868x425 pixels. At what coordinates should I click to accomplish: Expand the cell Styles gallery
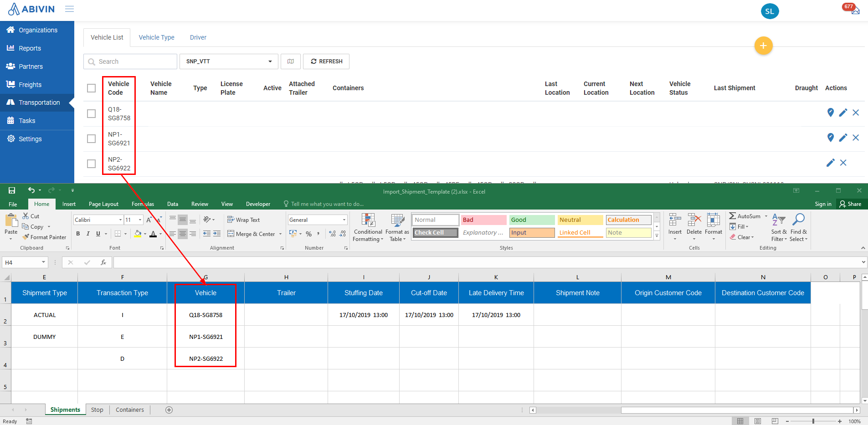[x=657, y=236]
